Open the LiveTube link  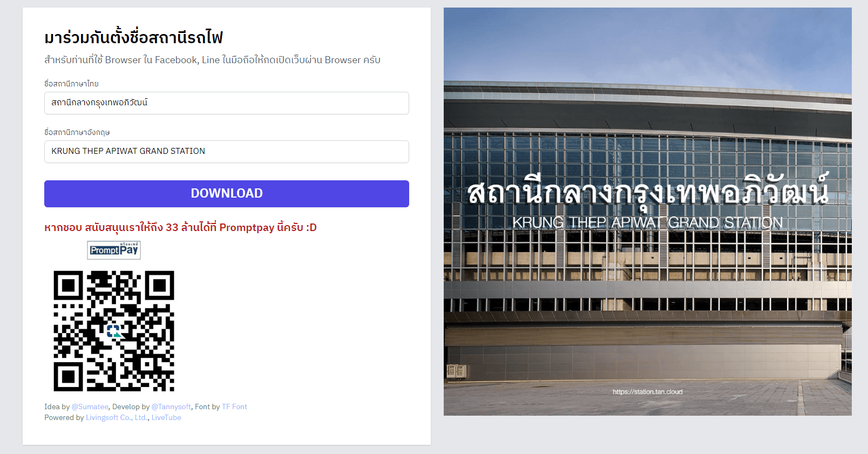166,417
